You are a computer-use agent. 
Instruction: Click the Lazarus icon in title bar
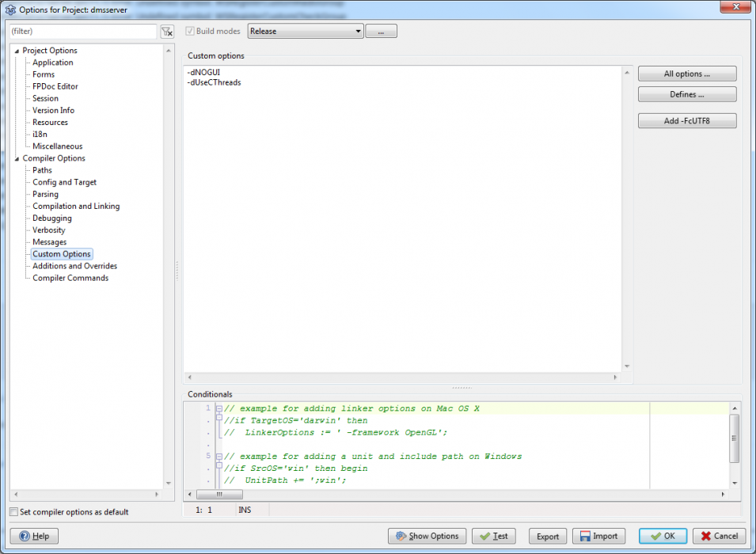tap(10, 9)
